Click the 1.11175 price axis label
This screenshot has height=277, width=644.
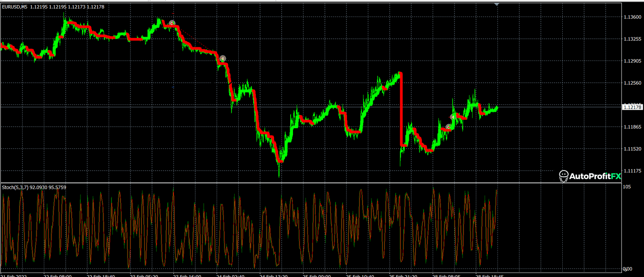coord(632,171)
